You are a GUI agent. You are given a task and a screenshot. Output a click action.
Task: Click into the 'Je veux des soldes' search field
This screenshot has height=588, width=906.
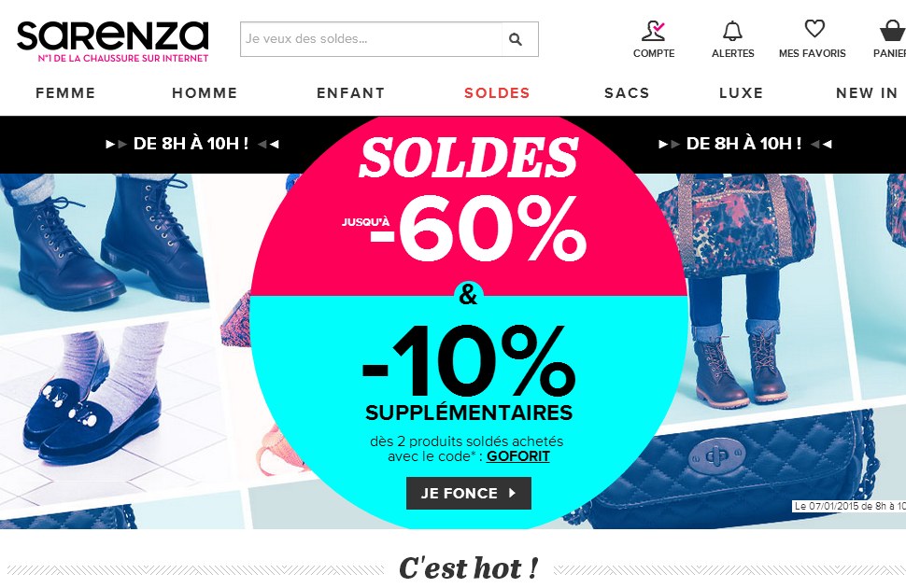tap(371, 39)
